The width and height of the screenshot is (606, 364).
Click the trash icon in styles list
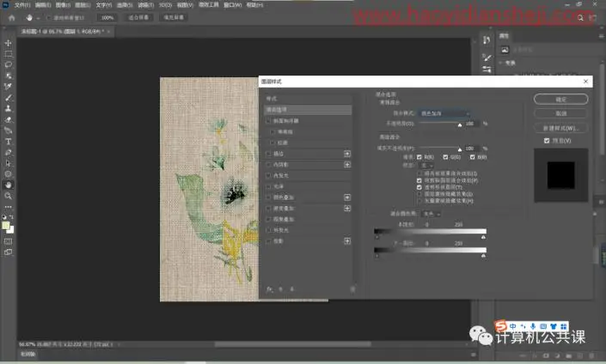[352, 289]
